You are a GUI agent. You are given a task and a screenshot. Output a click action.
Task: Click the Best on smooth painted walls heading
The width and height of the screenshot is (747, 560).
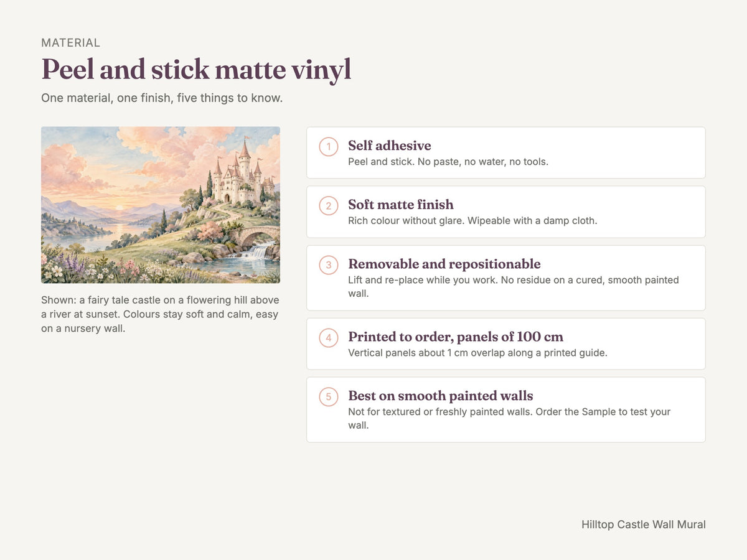[x=441, y=396]
